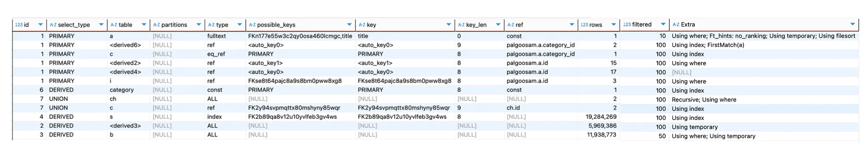Open the possible_keys column filter arrow
This screenshot has width=868, height=154.
pyautogui.click(x=349, y=25)
